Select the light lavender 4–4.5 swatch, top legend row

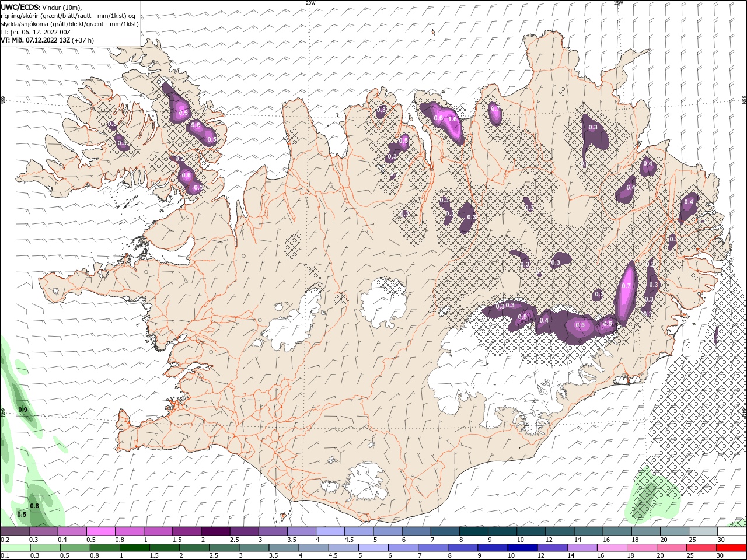coord(329,531)
